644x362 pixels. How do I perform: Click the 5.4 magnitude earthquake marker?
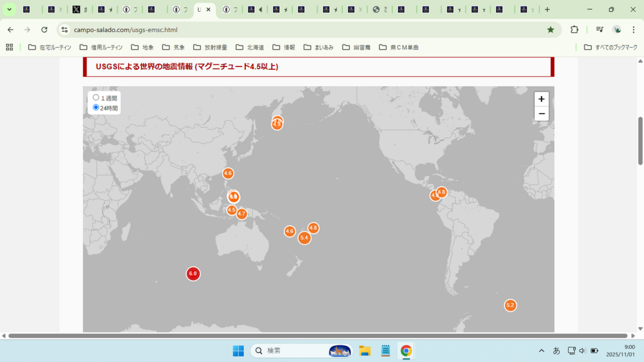[304, 238]
